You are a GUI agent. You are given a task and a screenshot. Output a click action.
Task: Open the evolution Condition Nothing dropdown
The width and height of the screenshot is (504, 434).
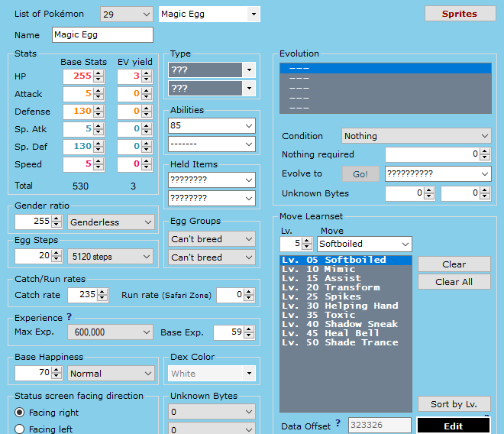coord(416,136)
